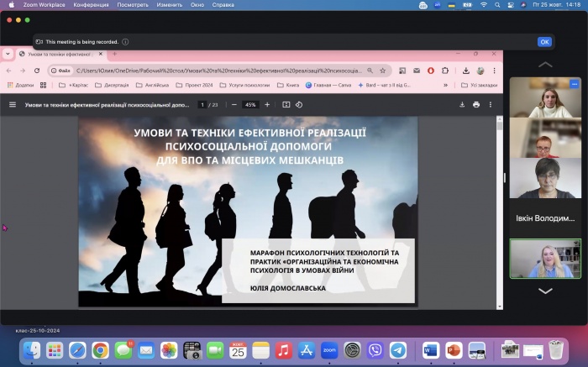Screen dimensions: 588x367
Task: Open browser downloads icon
Action: click(465, 71)
